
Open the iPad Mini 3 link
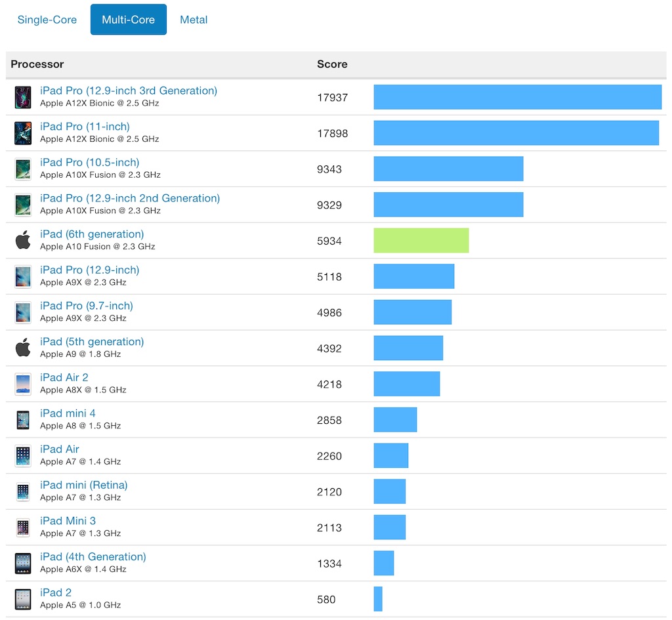(x=68, y=521)
